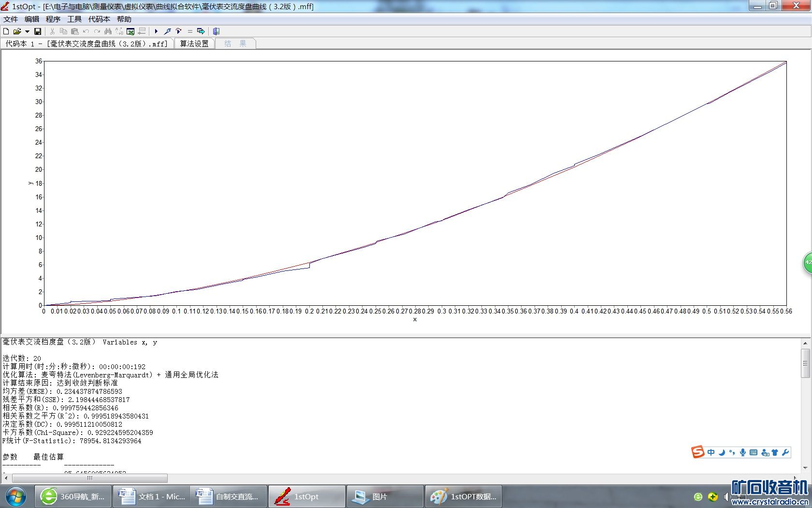Switch to the 结果 tab
The height and width of the screenshot is (508, 812).
[235, 44]
